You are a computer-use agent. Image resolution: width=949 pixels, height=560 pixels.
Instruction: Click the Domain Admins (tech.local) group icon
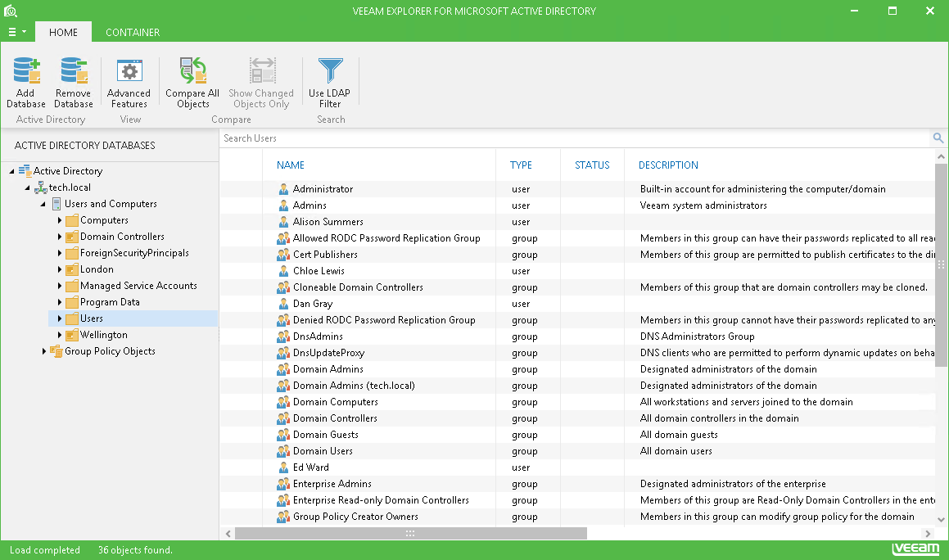(x=283, y=385)
